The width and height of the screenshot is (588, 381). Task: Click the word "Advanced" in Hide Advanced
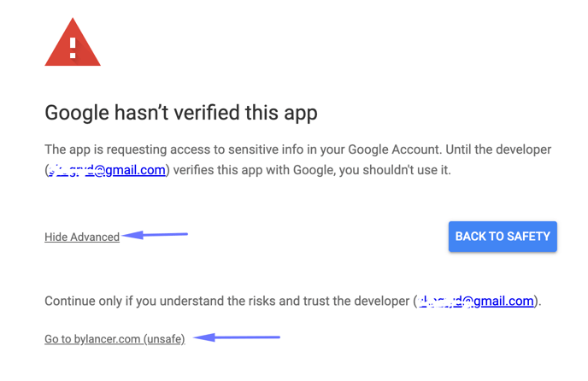pyautogui.click(x=95, y=237)
